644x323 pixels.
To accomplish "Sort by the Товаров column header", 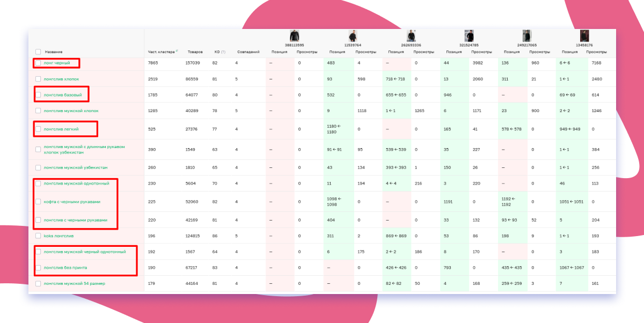I will [x=195, y=52].
